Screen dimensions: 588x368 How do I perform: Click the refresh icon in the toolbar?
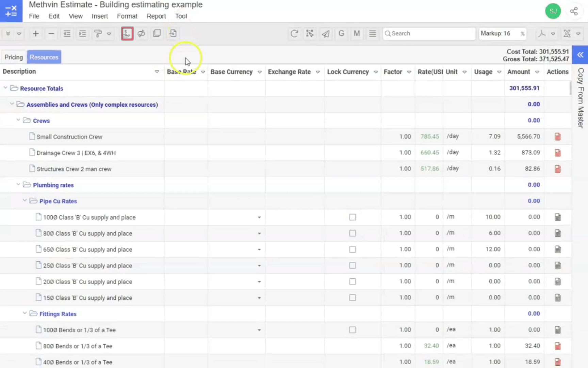coord(294,33)
